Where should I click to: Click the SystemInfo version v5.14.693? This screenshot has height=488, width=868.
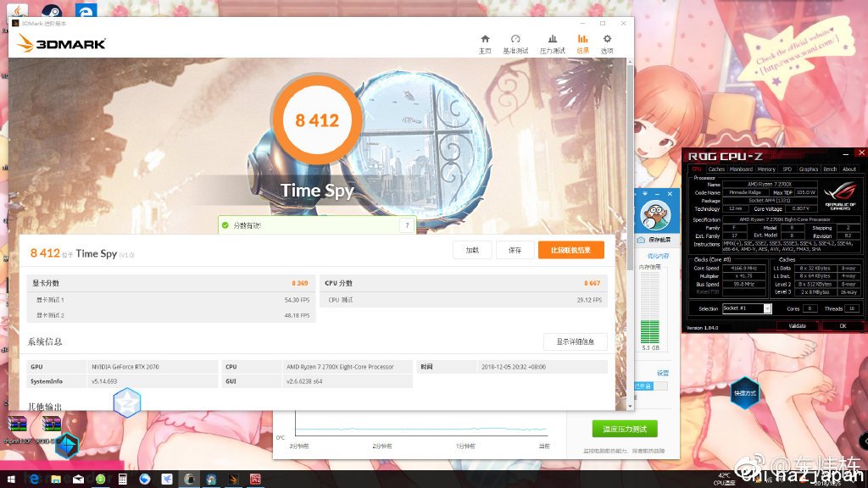[104, 381]
